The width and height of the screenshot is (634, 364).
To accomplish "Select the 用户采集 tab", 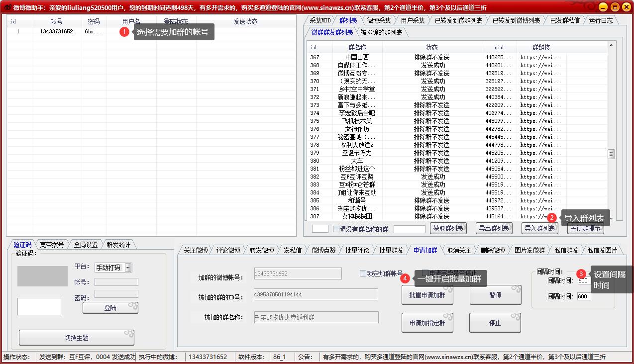I will point(413,20).
